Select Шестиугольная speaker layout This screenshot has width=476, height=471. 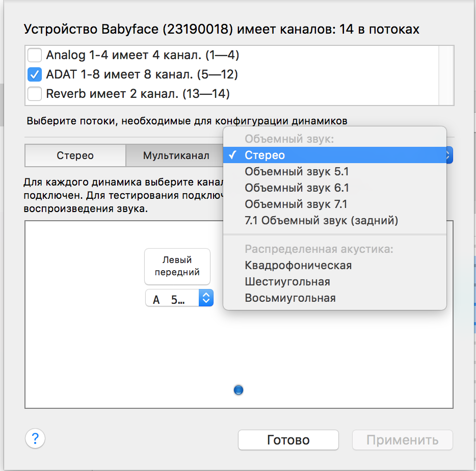tap(334, 282)
